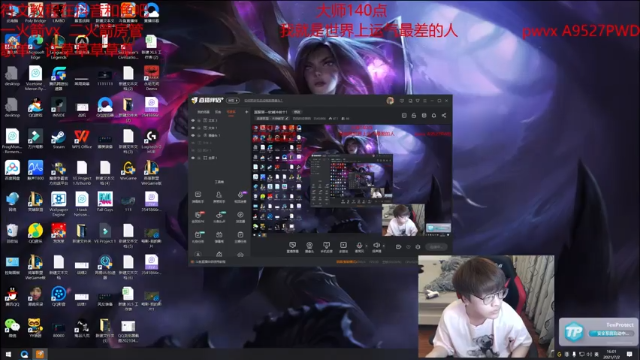Open the Windows Start menu
Image resolution: width=640 pixels, height=360 pixels.
tap(8, 354)
